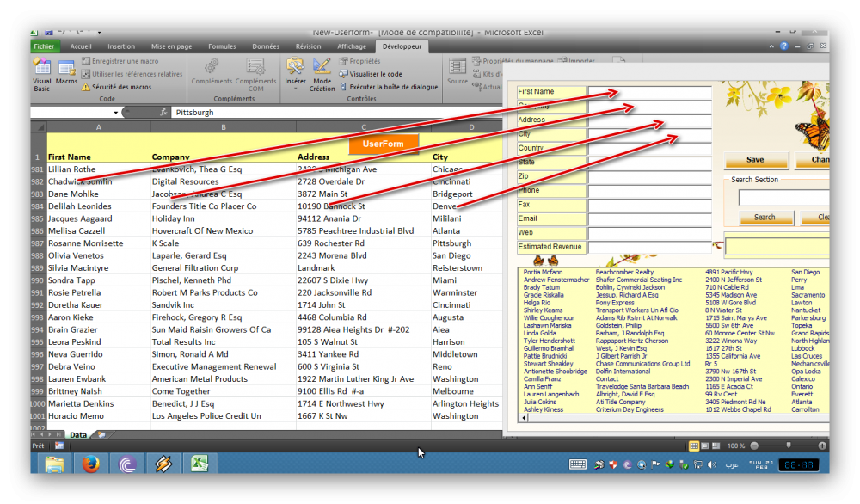Click the Search button

pyautogui.click(x=765, y=218)
